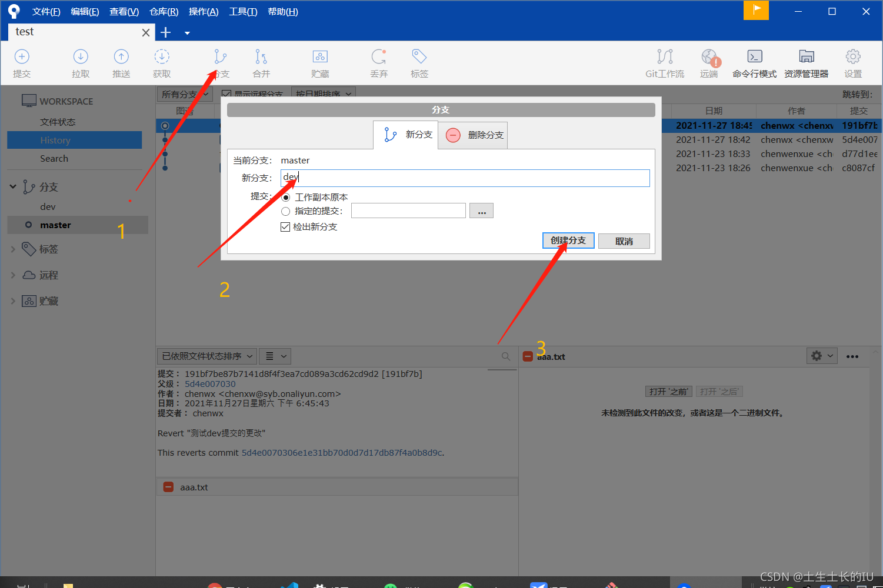Open the list view mode dropdown
The width and height of the screenshot is (883, 588).
tap(275, 356)
